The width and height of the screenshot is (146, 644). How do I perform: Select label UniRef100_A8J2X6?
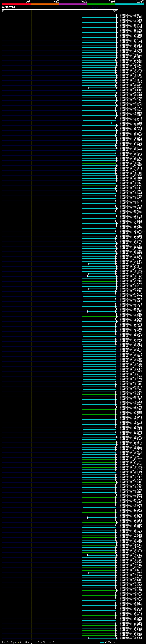[x=131, y=55]
